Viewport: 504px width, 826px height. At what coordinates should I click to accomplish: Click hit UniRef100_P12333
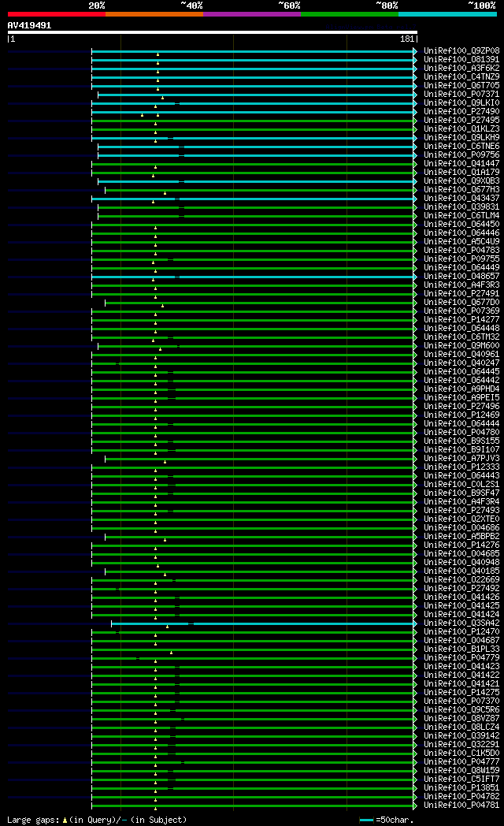pyautogui.click(x=462, y=467)
